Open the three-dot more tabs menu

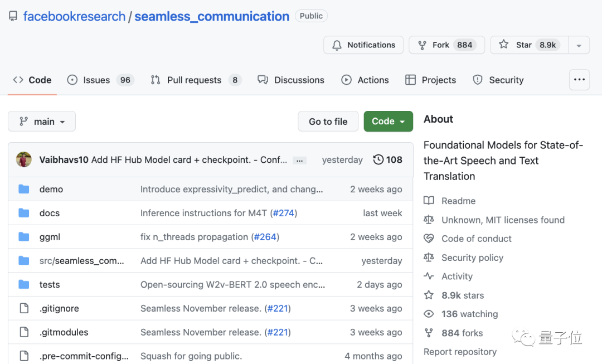[579, 80]
